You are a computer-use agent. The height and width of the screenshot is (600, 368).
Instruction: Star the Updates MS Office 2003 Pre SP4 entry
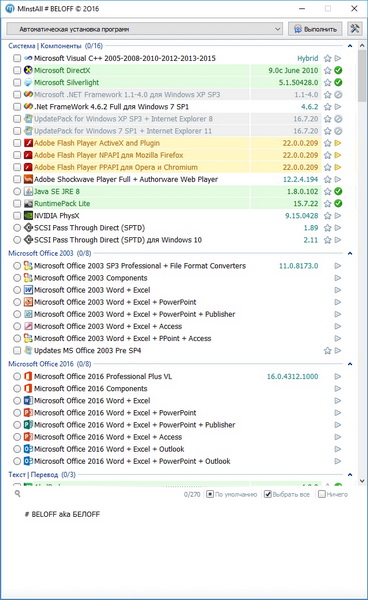[327, 351]
